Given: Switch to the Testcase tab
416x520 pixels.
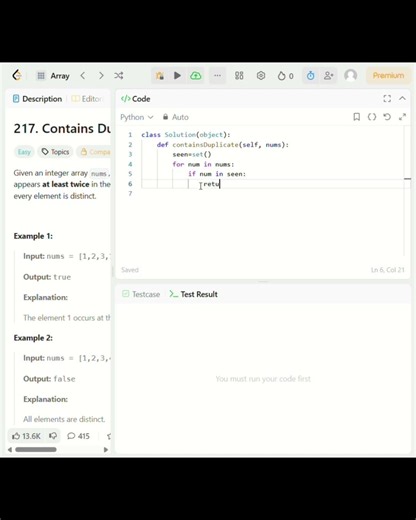Looking at the screenshot, I should coord(141,294).
